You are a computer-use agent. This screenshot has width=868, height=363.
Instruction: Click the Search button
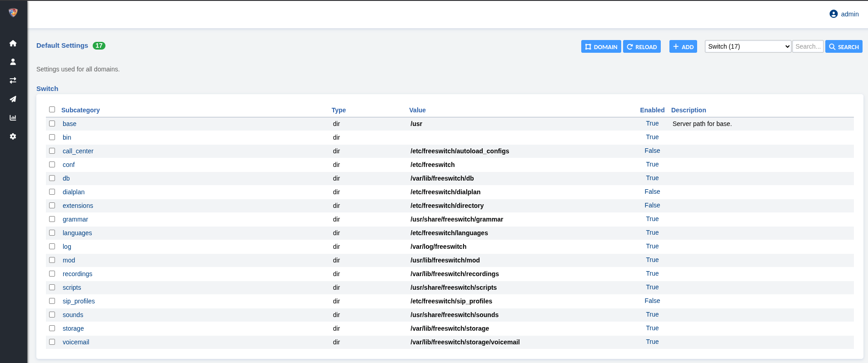843,47
